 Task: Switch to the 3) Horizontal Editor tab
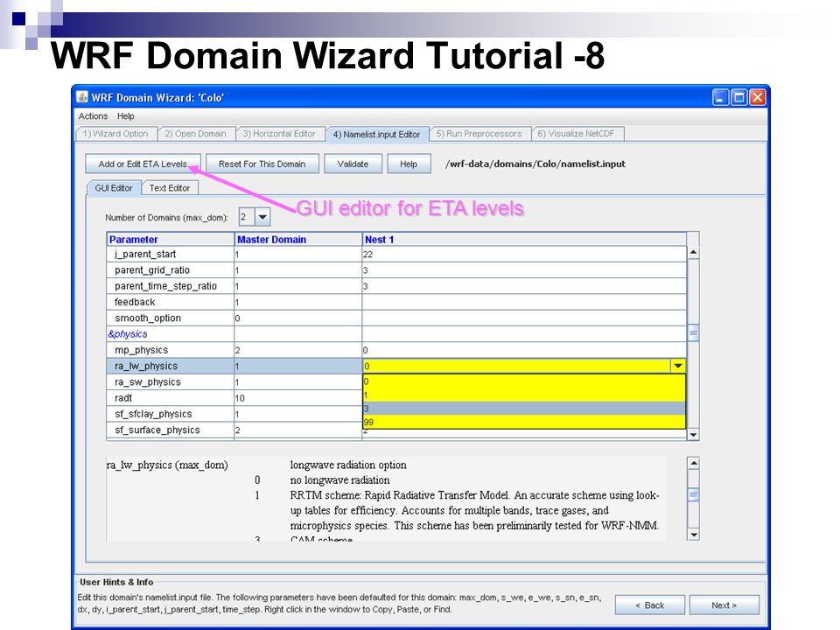click(279, 134)
